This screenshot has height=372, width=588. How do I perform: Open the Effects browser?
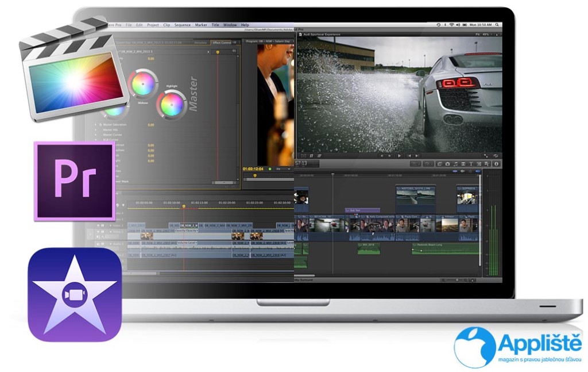point(439,164)
